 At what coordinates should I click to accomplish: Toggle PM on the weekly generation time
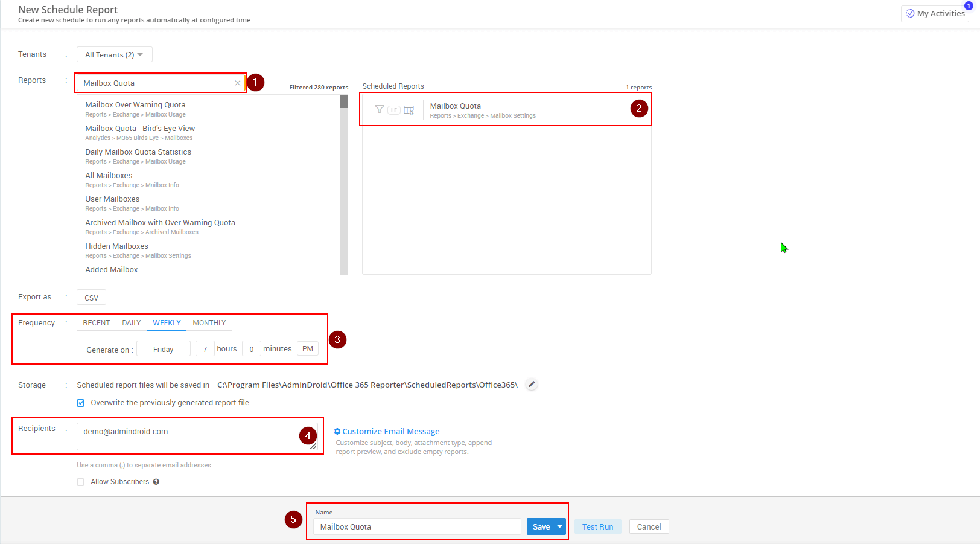(308, 348)
